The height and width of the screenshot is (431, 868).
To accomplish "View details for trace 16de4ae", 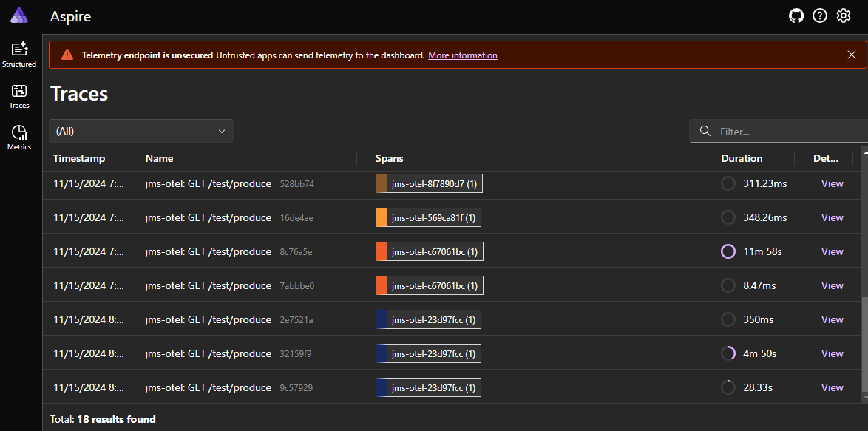I will point(832,217).
